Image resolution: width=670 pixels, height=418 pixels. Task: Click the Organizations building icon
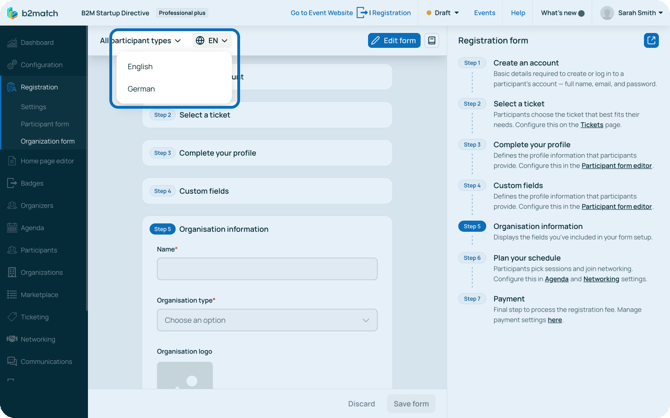tap(12, 272)
